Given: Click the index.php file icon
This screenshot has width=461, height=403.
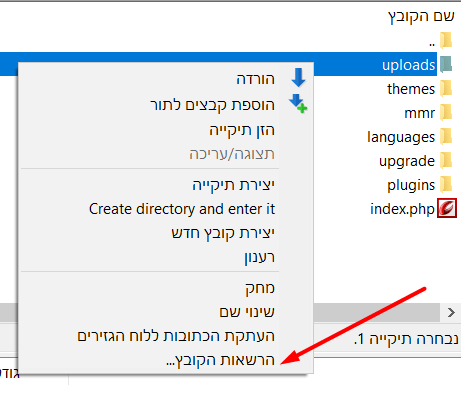Looking at the screenshot, I should pyautogui.click(x=447, y=208).
